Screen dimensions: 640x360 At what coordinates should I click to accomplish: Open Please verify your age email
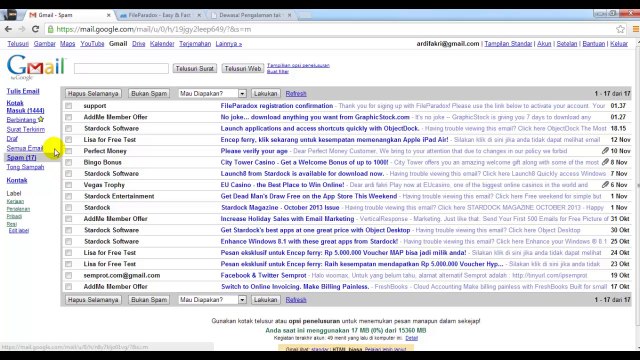tap(254, 151)
